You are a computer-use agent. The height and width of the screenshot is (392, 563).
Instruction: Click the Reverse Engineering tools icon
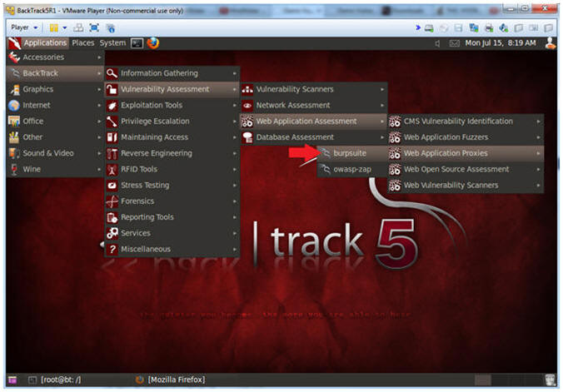point(112,154)
